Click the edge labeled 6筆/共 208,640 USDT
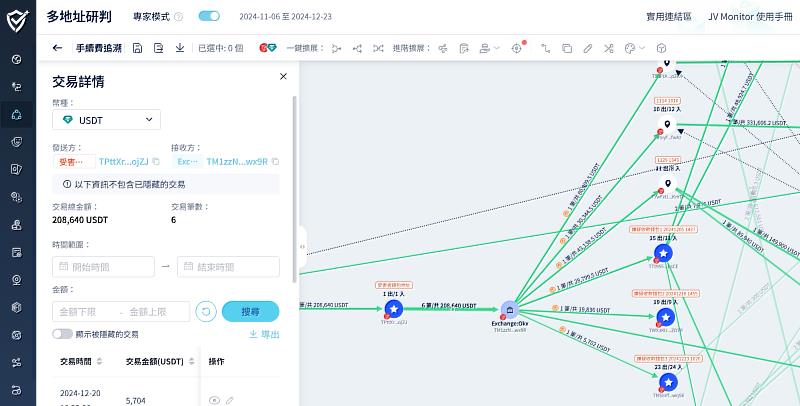800x406 pixels. tap(449, 306)
